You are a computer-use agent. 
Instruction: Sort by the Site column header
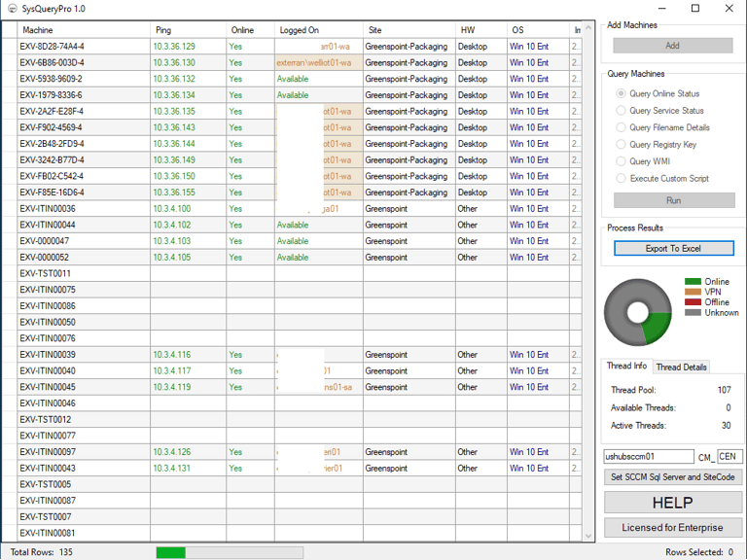[x=409, y=30]
